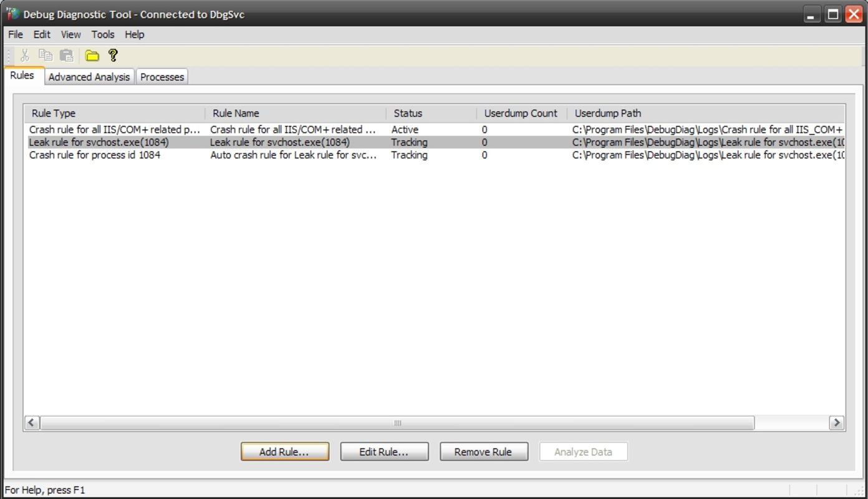The width and height of the screenshot is (868, 499).
Task: Click the Remove Rule button
Action: [484, 451]
